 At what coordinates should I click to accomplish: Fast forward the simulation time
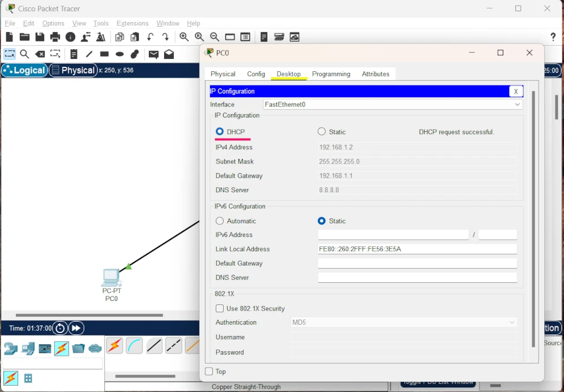(x=76, y=328)
